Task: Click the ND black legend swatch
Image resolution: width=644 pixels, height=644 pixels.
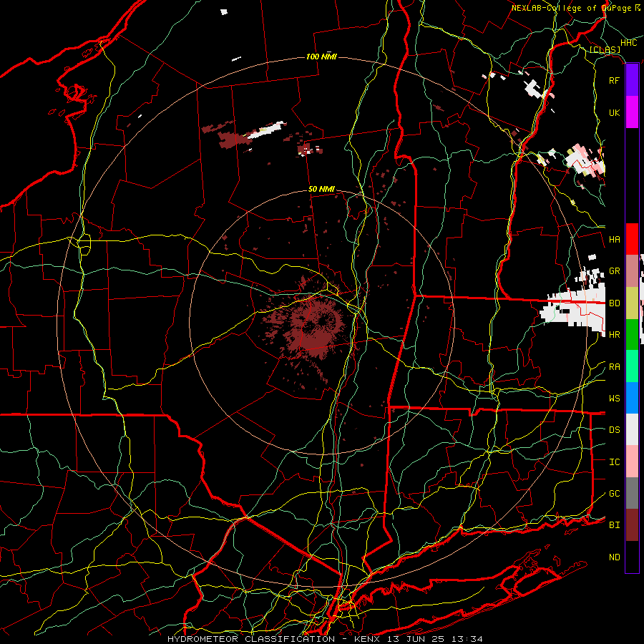Action: click(632, 557)
